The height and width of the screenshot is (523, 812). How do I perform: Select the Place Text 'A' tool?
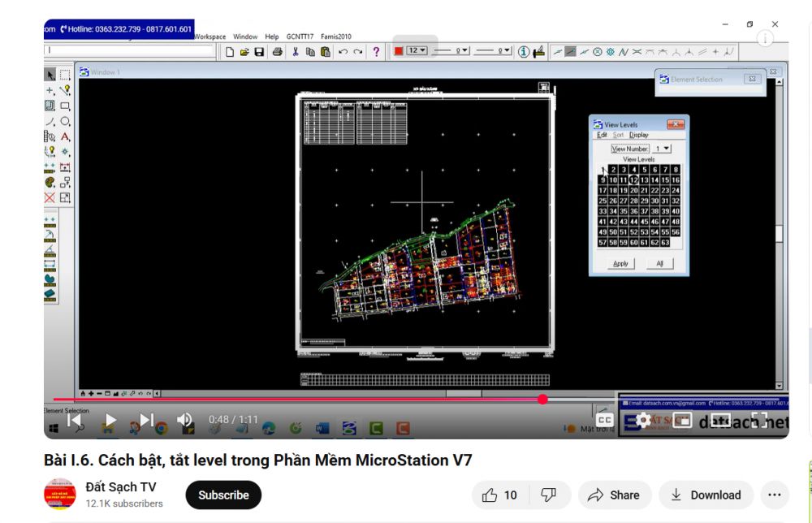[x=65, y=136]
